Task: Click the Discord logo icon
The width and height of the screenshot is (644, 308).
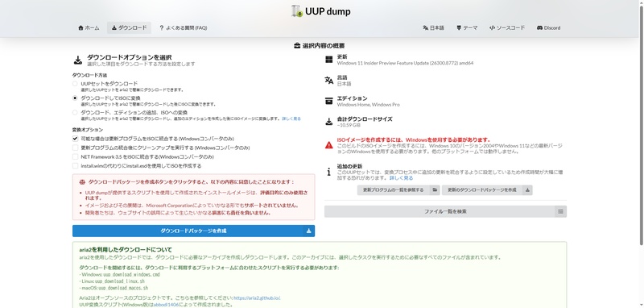Action: [x=539, y=28]
